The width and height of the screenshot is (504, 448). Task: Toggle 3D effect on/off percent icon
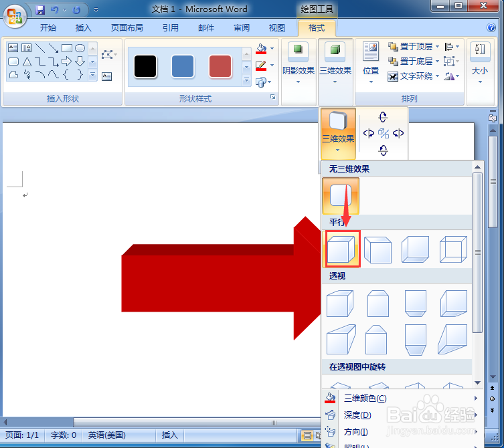coord(384,133)
